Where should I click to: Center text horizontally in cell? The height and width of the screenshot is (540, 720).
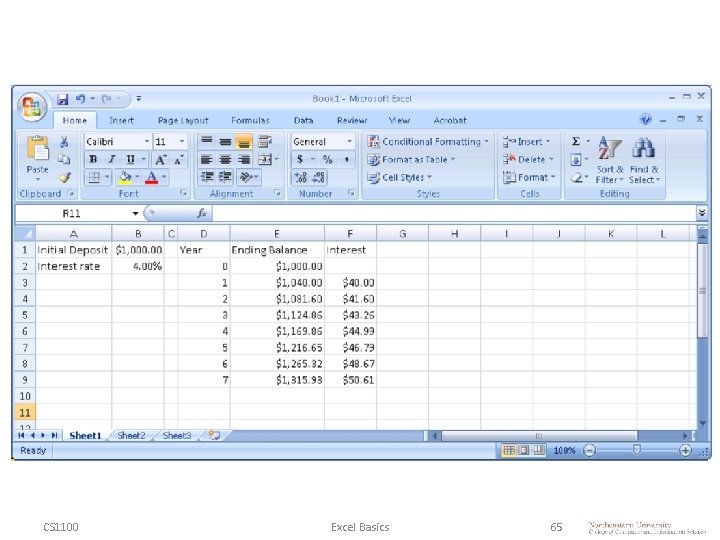pos(225,159)
